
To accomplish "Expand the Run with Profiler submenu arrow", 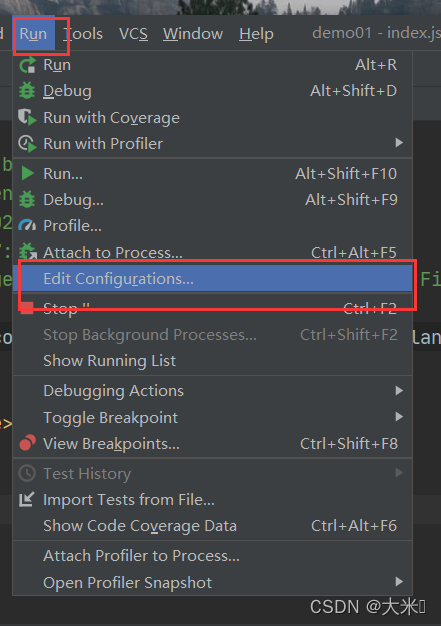I will click(x=399, y=143).
